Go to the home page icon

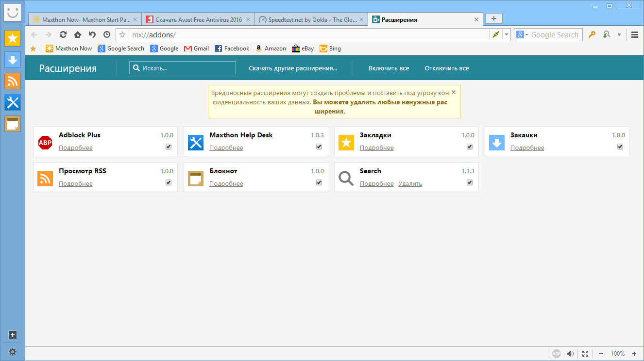[78, 34]
